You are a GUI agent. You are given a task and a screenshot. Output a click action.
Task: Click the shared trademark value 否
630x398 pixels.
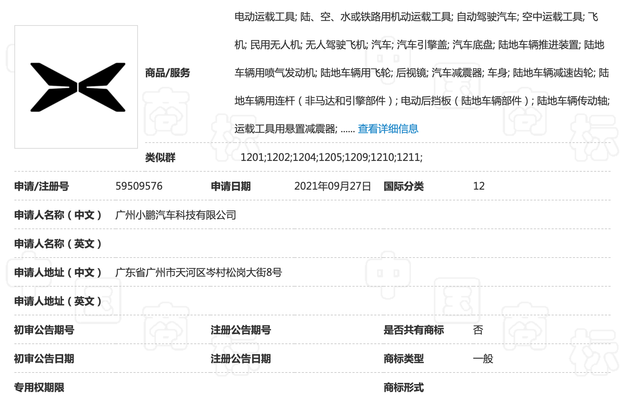click(478, 330)
